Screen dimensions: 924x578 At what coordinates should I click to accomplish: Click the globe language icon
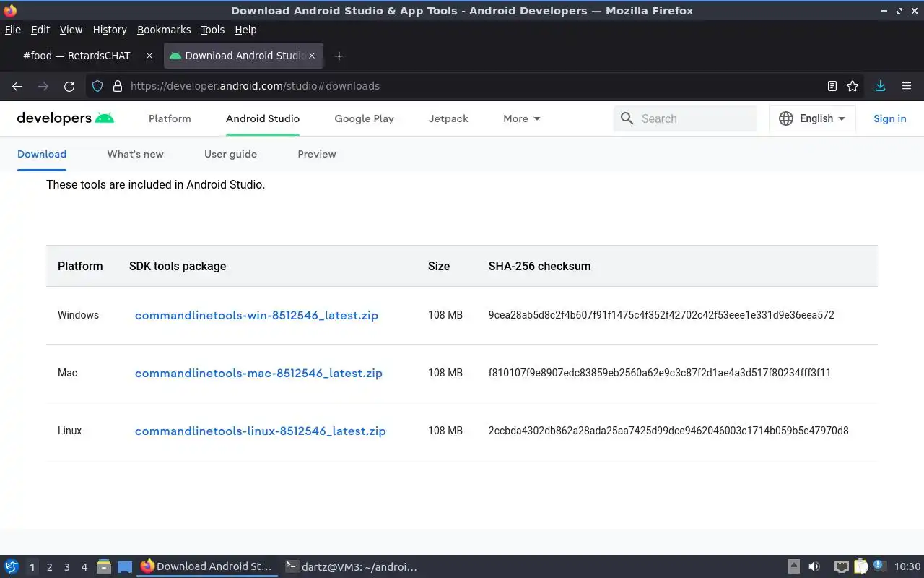click(x=786, y=118)
